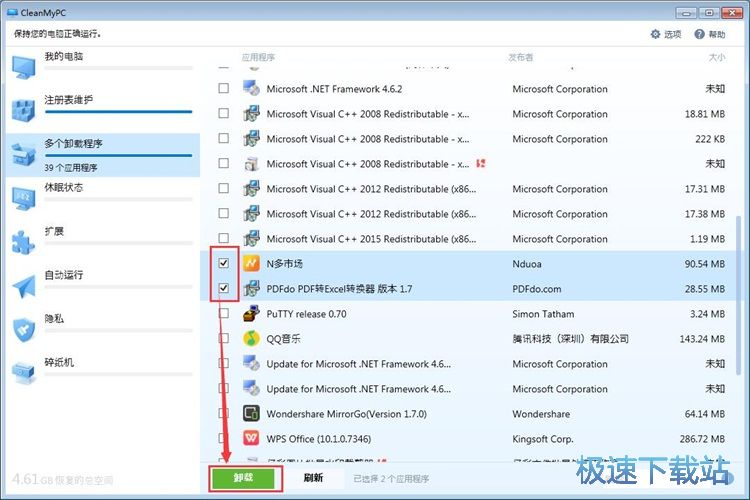Check the Visual C++ 2008 未知 size checkbox
This screenshot has height=500, width=750.
pyautogui.click(x=223, y=163)
